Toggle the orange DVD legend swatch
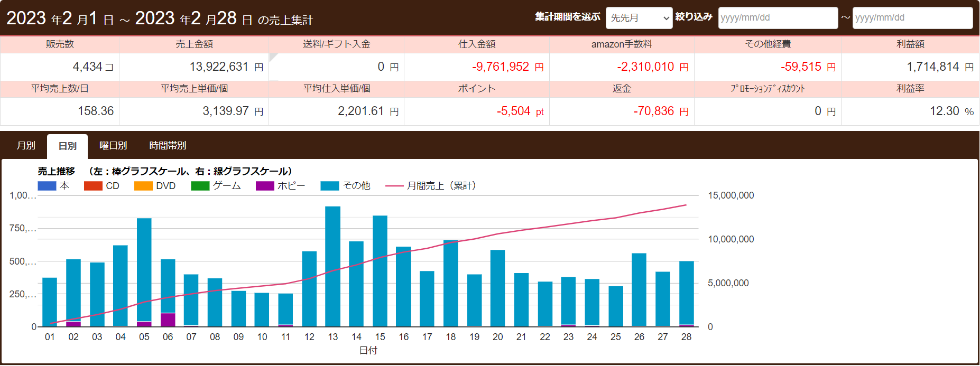 point(143,186)
